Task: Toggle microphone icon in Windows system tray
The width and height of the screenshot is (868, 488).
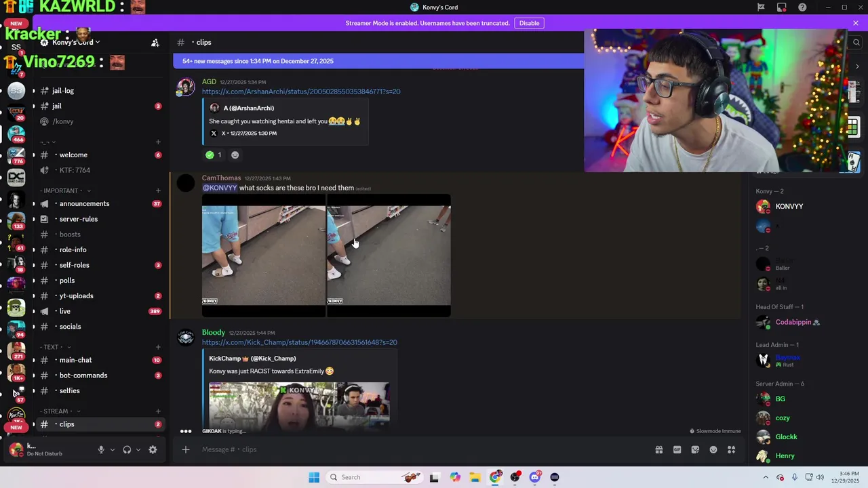Action: (x=795, y=477)
